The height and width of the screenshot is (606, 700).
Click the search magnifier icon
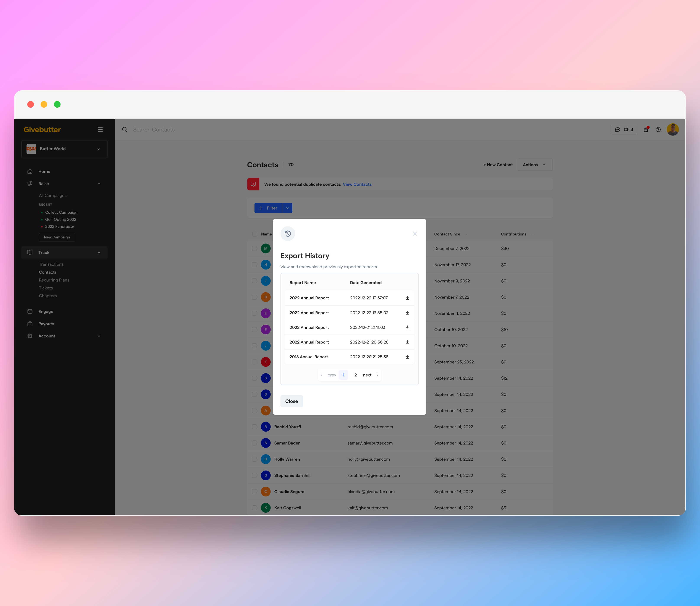click(125, 129)
